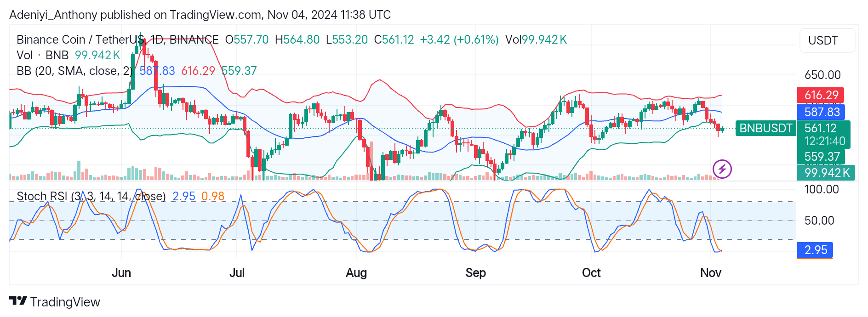Viewport: 868px width, 317px height.
Task: Click the Oct label on time axis
Action: 591,273
